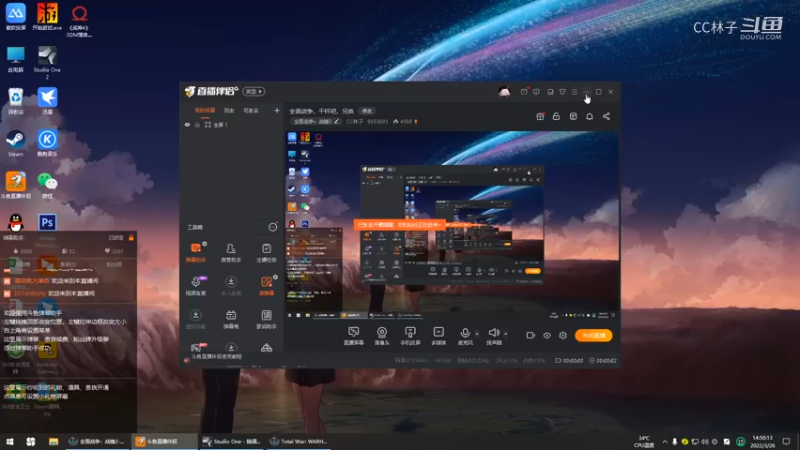Open the mode switch pill button
This screenshot has width=800, height=450.
click(x=254, y=91)
